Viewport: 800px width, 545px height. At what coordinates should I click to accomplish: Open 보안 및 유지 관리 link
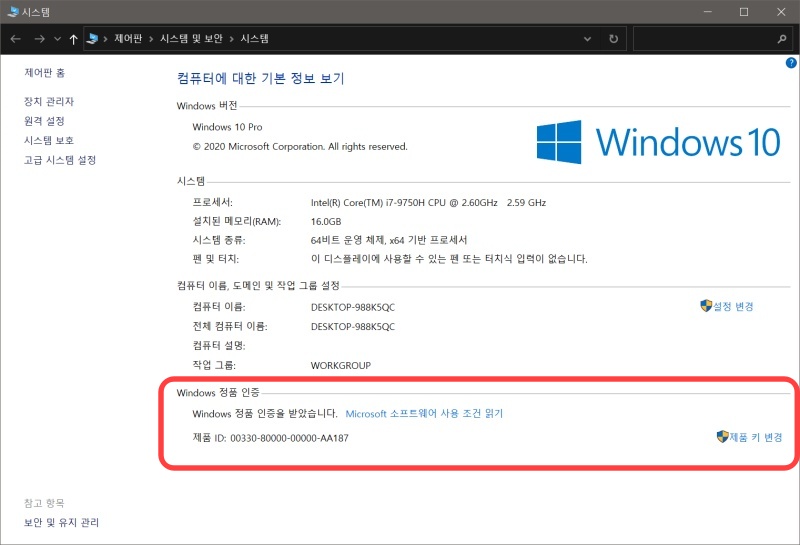click(x=61, y=523)
